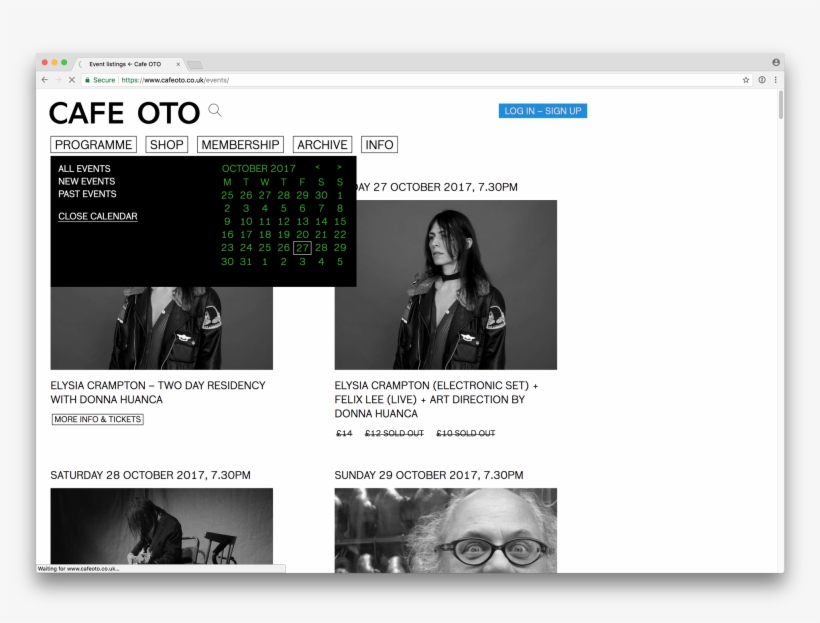
Task: Click the OCTOBER 2017 calendar heading
Action: pos(258,168)
